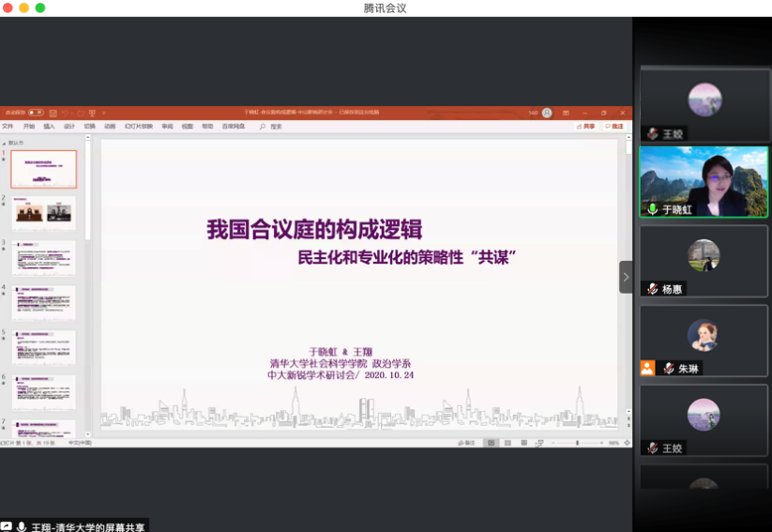The image size is (772, 532).
Task: Collapse the 默认节 section in slide panel
Action: [x=4, y=143]
